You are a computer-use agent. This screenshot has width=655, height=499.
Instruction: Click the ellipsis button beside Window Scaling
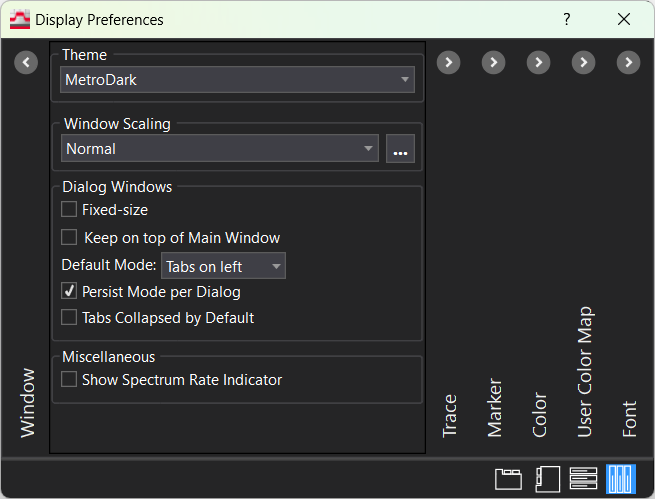pyautogui.click(x=401, y=150)
